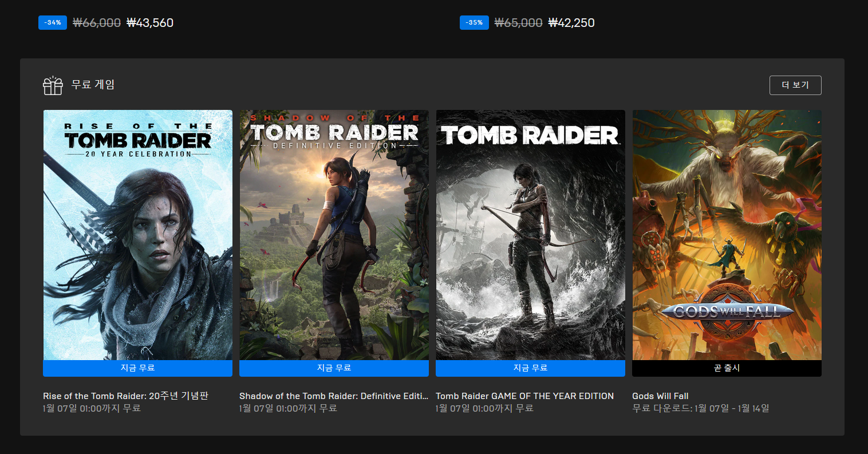The width and height of the screenshot is (868, 454).
Task: Open the Rise of the Tomb Raider: 20주년 기념판 title
Action: pyautogui.click(x=125, y=396)
